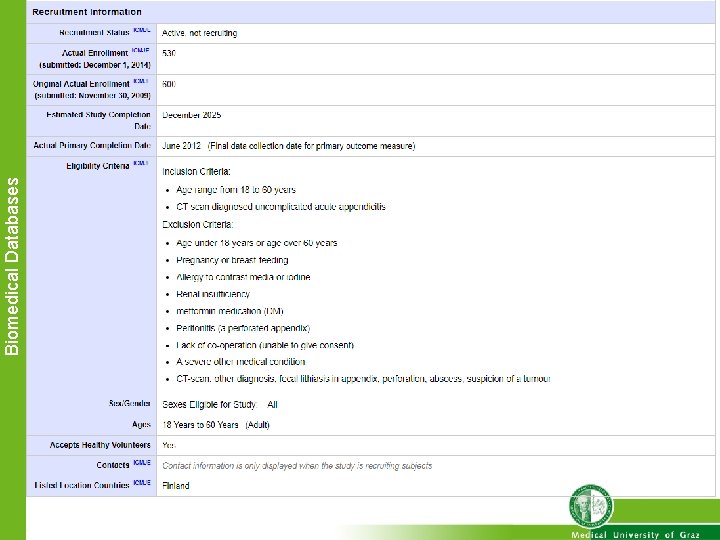720x540 pixels.
Task: Click ICMJE link beside Recruitment Status
Action: click(141, 30)
